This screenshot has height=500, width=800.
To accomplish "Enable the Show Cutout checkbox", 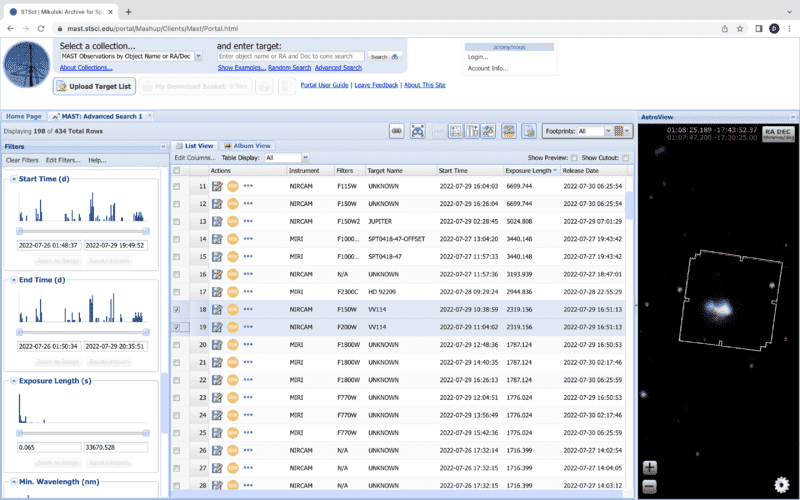I will pyautogui.click(x=626, y=158).
